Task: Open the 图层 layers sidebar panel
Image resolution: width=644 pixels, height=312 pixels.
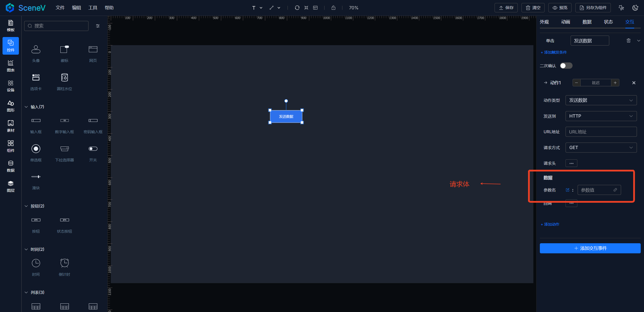Action: [x=11, y=186]
